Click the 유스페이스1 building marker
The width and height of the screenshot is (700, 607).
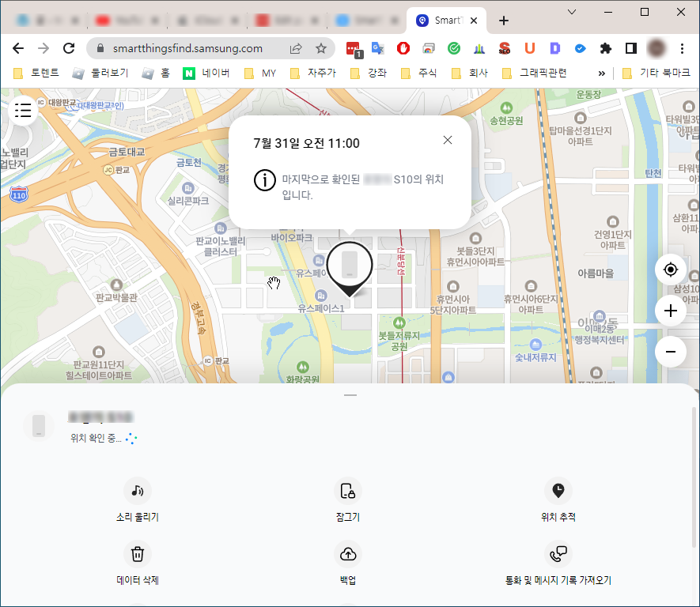[x=321, y=296]
